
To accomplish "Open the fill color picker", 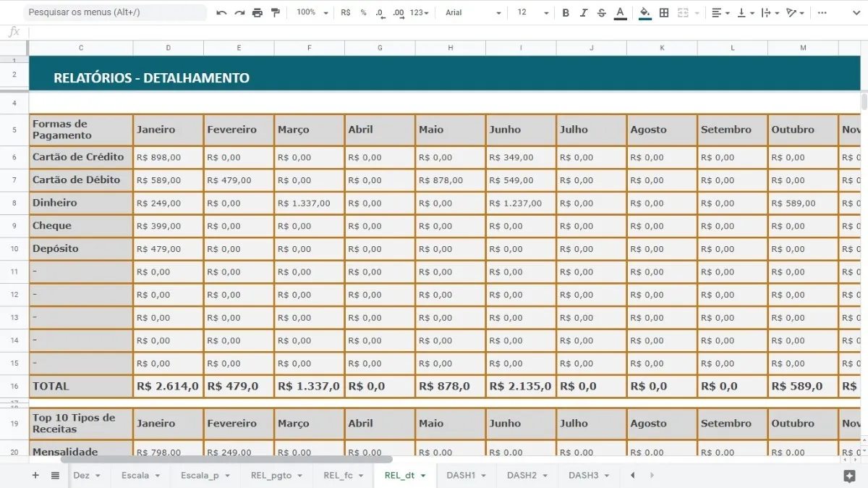I will (644, 13).
